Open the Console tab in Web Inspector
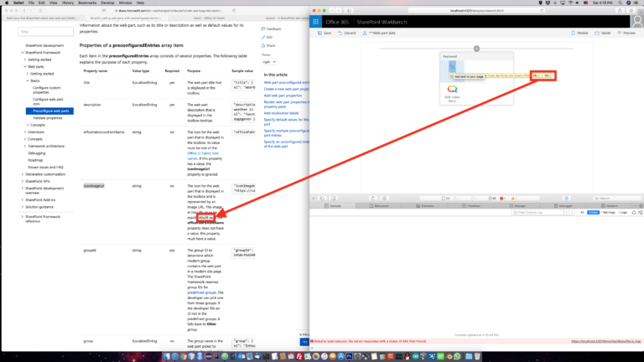This screenshot has width=644, height=362. pyautogui.click(x=333, y=205)
